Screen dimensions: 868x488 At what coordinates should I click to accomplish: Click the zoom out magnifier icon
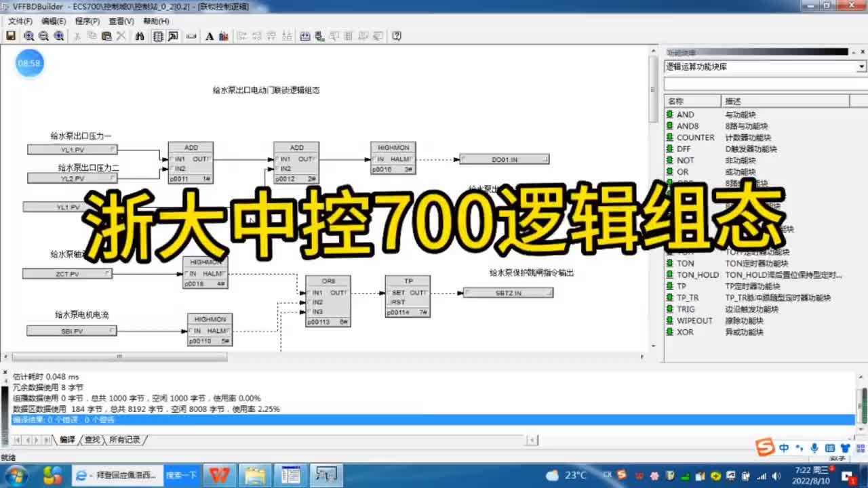coord(44,36)
